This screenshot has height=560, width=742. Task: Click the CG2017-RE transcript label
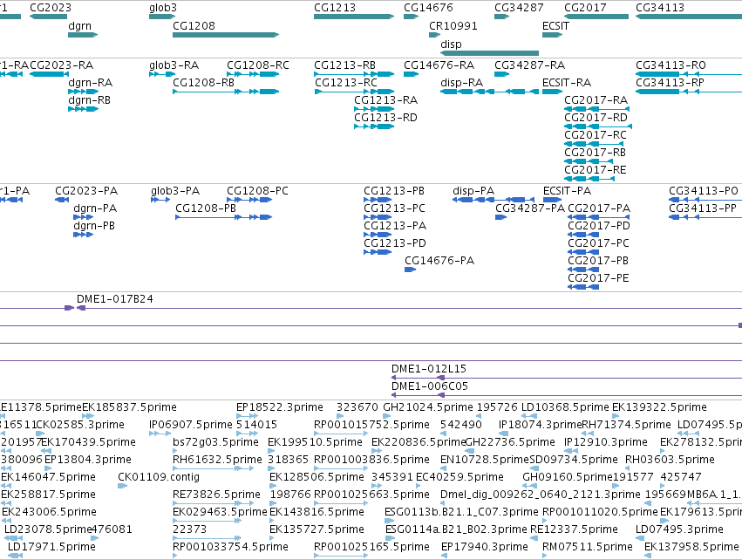[595, 170]
